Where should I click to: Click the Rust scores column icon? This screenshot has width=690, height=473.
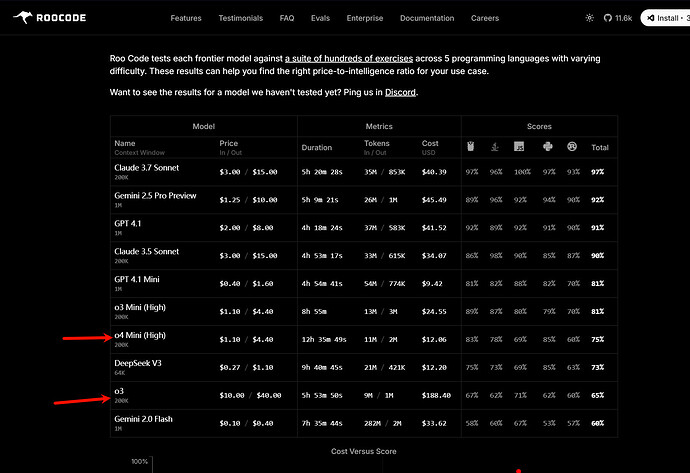click(572, 147)
